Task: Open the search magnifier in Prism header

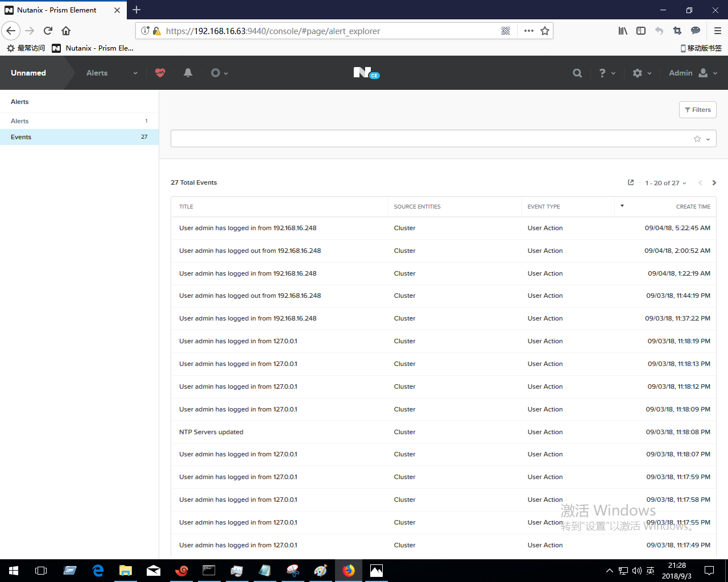Action: pos(577,73)
